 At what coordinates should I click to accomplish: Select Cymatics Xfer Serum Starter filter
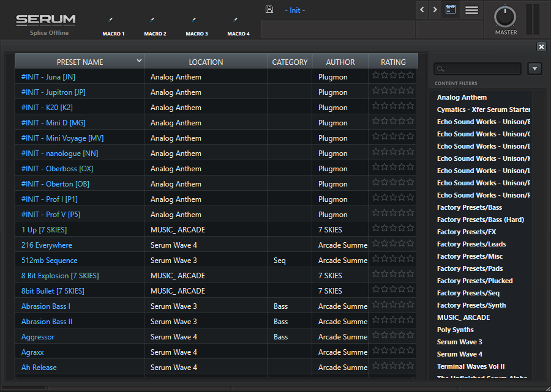(483, 109)
